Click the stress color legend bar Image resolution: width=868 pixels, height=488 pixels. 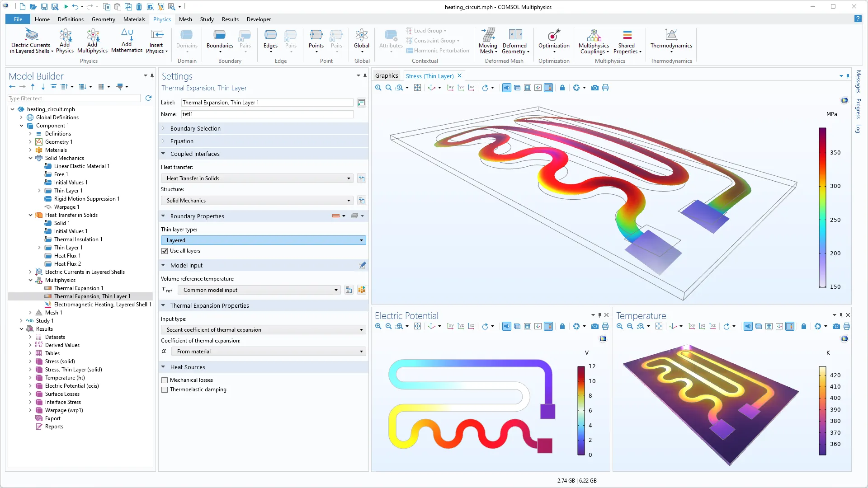822,208
